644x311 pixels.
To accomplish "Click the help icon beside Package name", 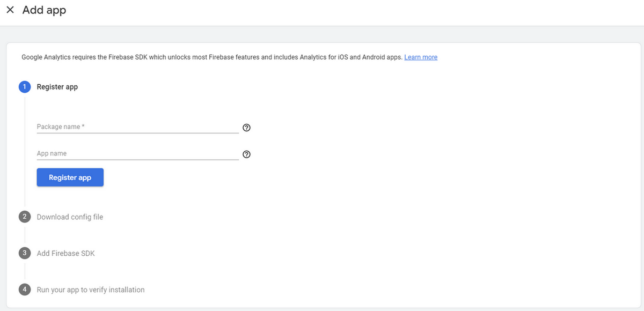I will click(x=247, y=128).
